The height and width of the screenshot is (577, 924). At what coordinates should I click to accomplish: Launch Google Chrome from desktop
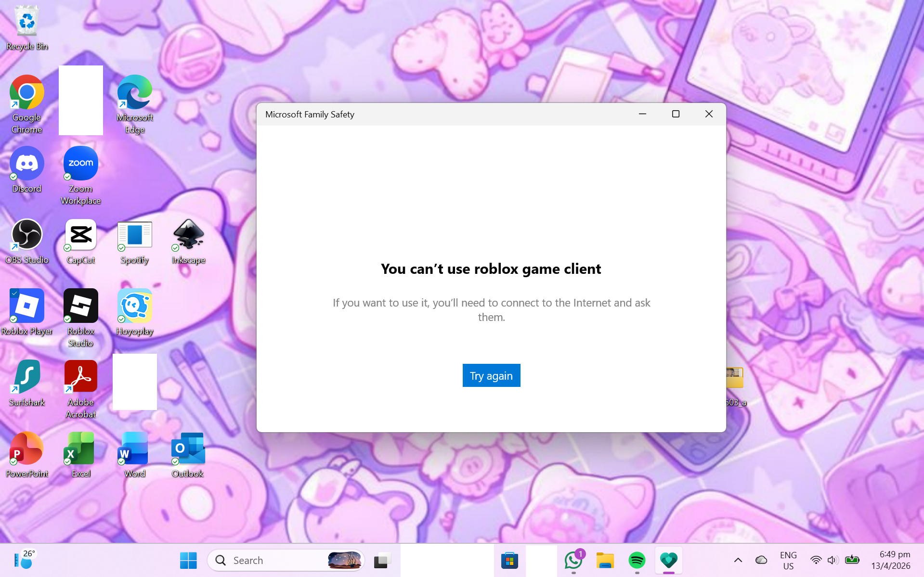coord(27,104)
